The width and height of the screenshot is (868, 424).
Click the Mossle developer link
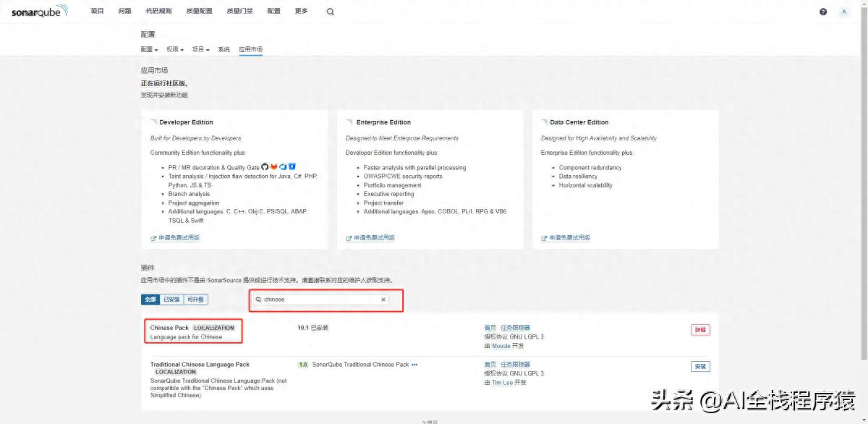tap(501, 346)
